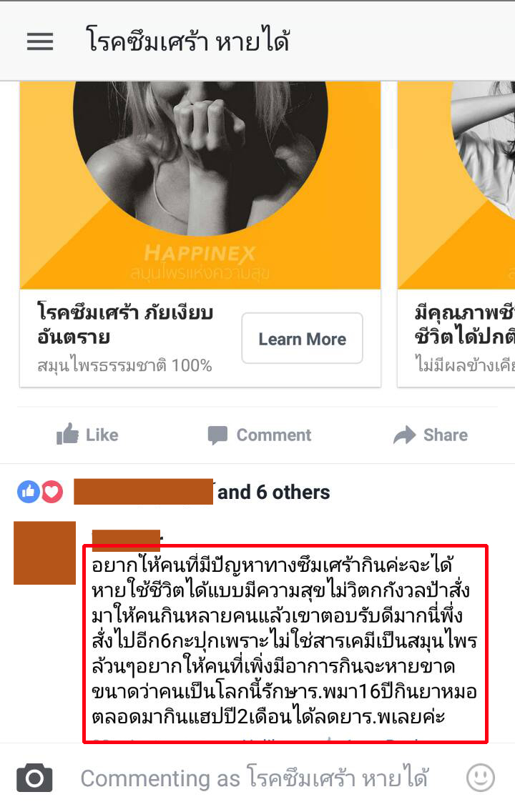Open the camera icon in comment bar
This screenshot has width=515, height=812.
pos(34,777)
